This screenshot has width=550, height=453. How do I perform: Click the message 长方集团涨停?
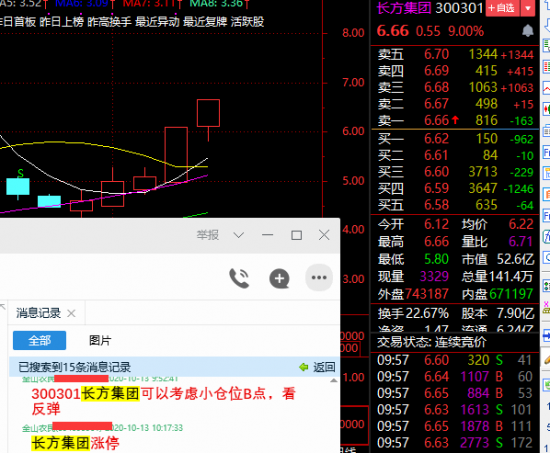click(75, 443)
